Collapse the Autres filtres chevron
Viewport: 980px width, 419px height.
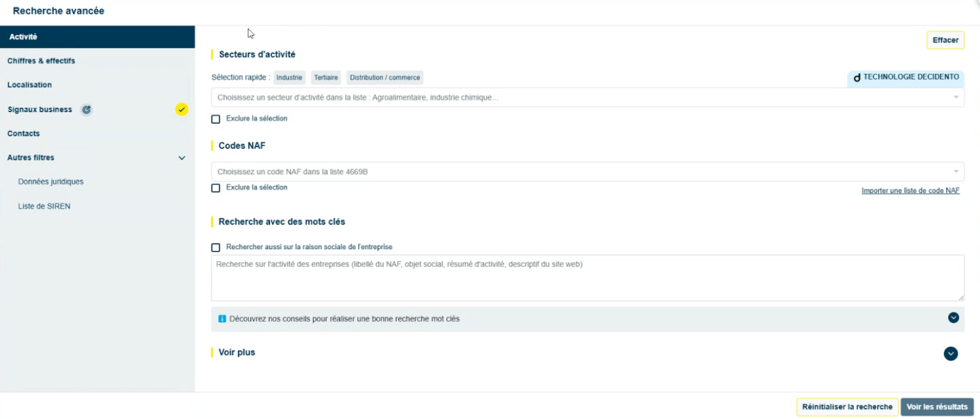click(181, 158)
